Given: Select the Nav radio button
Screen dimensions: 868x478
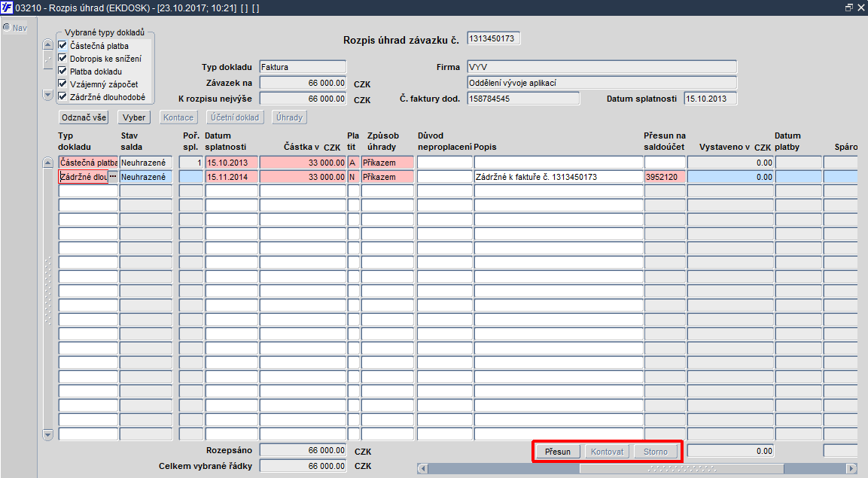Looking at the screenshot, I should coord(7,27).
